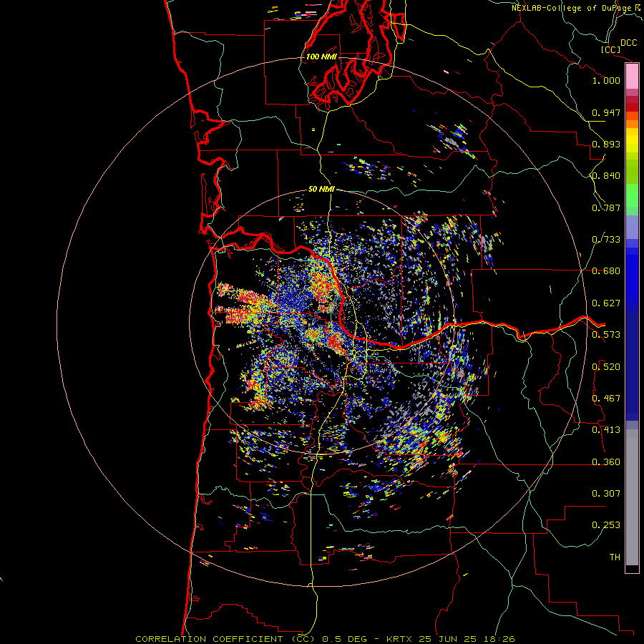Select the 0.520 scale value
The width and height of the screenshot is (644, 644).
pos(606,367)
